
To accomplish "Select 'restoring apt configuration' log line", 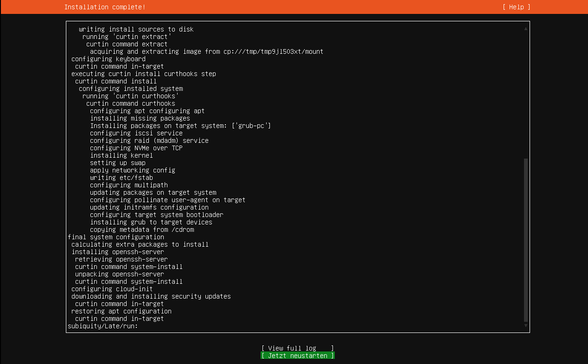I will pos(121,311).
